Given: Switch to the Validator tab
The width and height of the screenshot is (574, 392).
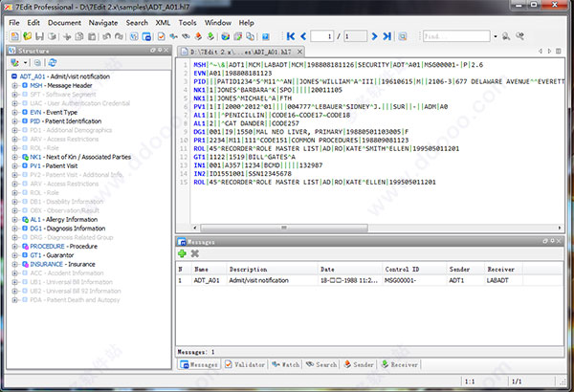Looking at the screenshot, I should click(x=245, y=364).
